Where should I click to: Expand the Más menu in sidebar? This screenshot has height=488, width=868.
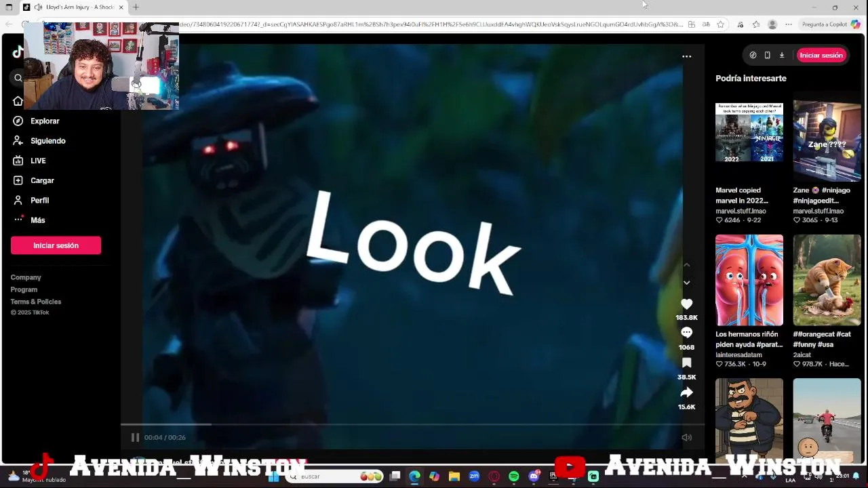[37, 220]
